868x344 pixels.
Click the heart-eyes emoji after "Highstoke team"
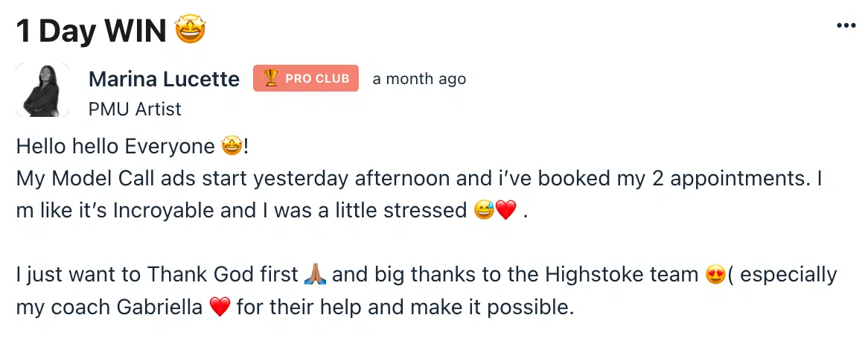[x=715, y=275]
